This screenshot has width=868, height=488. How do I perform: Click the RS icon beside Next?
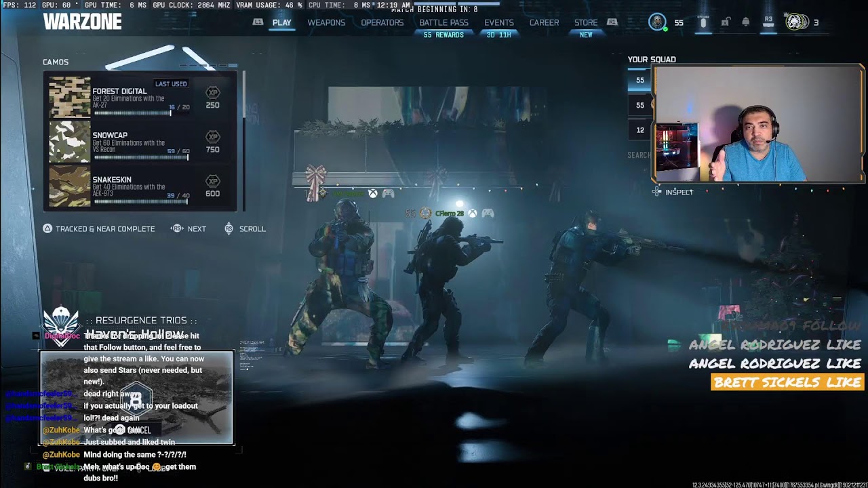[177, 229]
